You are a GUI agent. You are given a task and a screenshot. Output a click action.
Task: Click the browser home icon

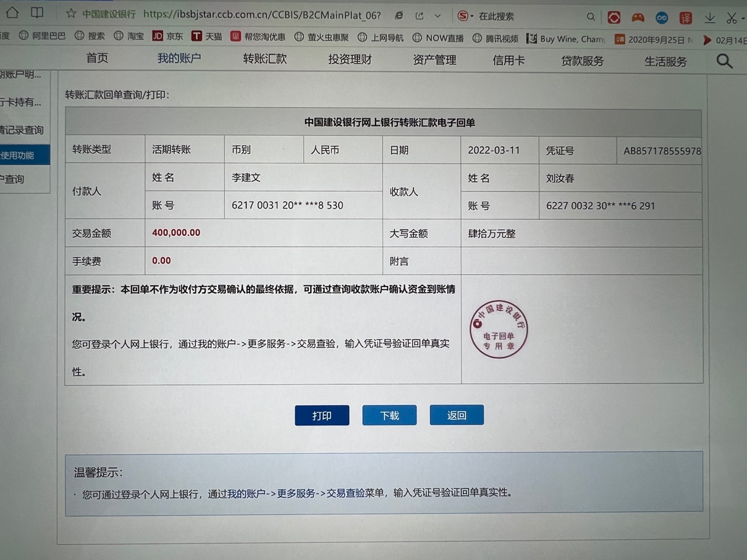12,12
